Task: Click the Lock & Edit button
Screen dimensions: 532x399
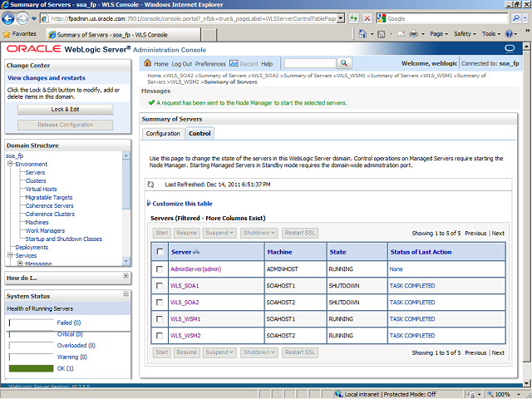Action: click(65, 109)
